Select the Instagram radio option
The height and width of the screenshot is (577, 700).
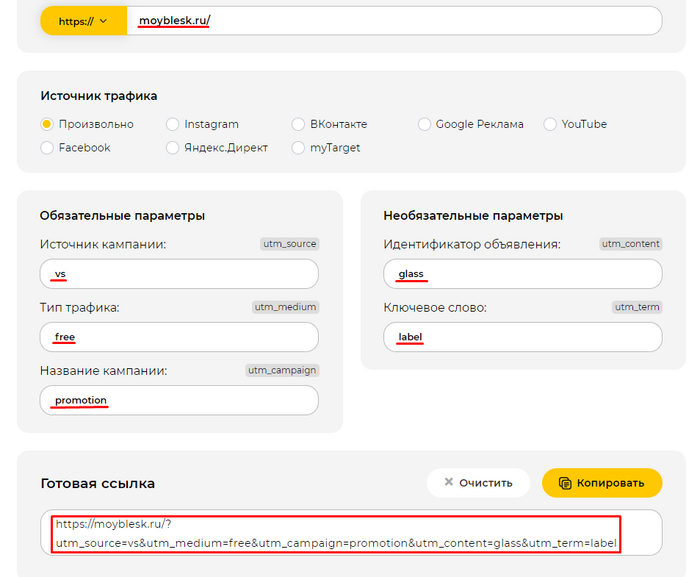[x=173, y=124]
